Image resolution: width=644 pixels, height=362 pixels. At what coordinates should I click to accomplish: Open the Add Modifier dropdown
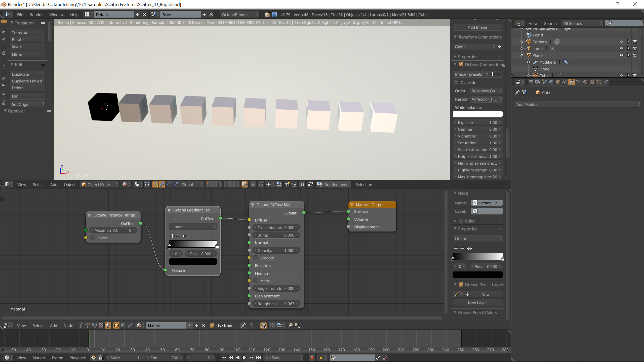578,104
